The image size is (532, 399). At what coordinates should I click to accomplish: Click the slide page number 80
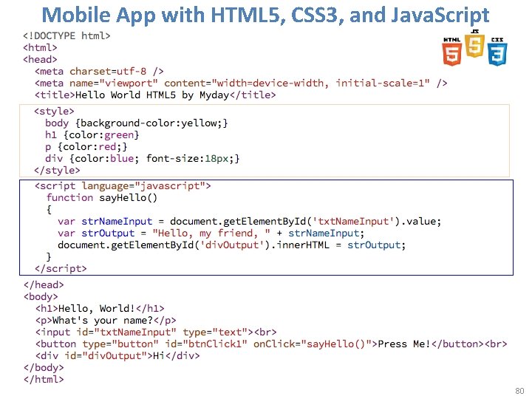pos(519,391)
